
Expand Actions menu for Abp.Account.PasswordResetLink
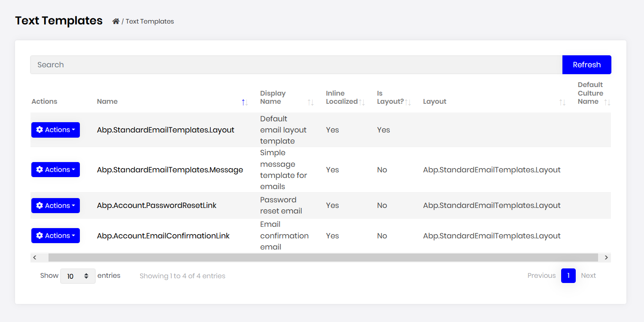coord(55,206)
